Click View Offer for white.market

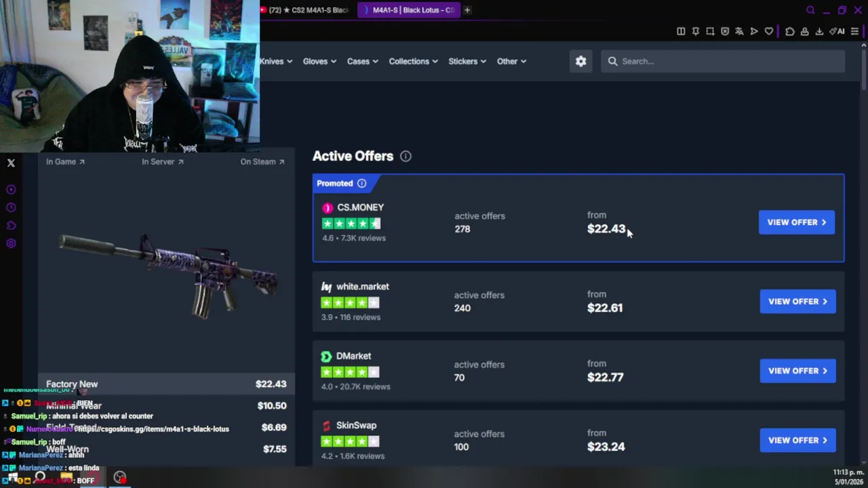pyautogui.click(x=797, y=302)
